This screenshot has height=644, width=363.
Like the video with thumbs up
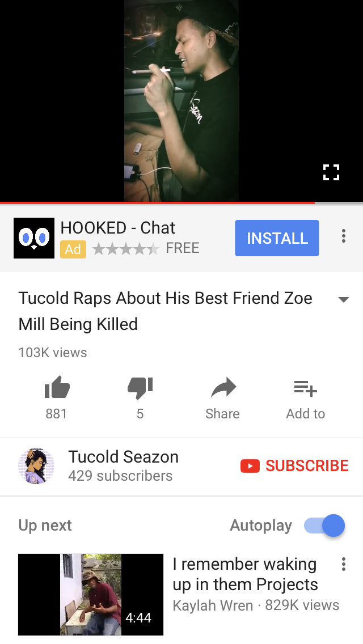click(x=57, y=387)
